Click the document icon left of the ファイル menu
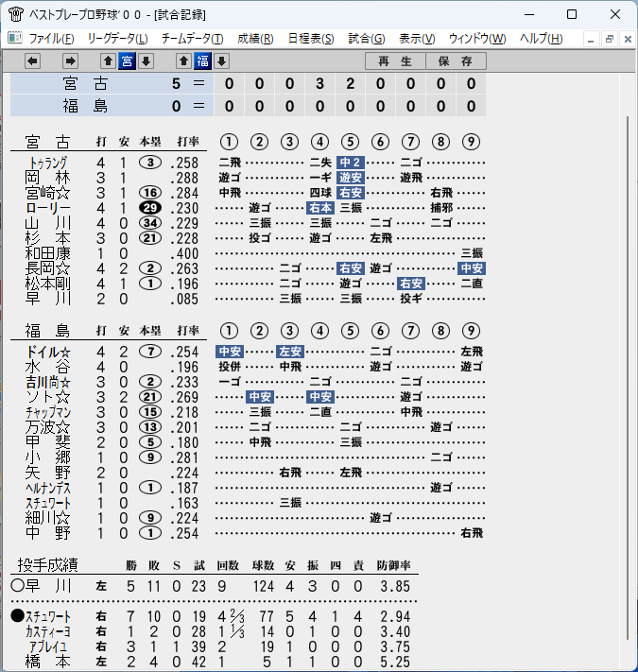 coord(15,38)
